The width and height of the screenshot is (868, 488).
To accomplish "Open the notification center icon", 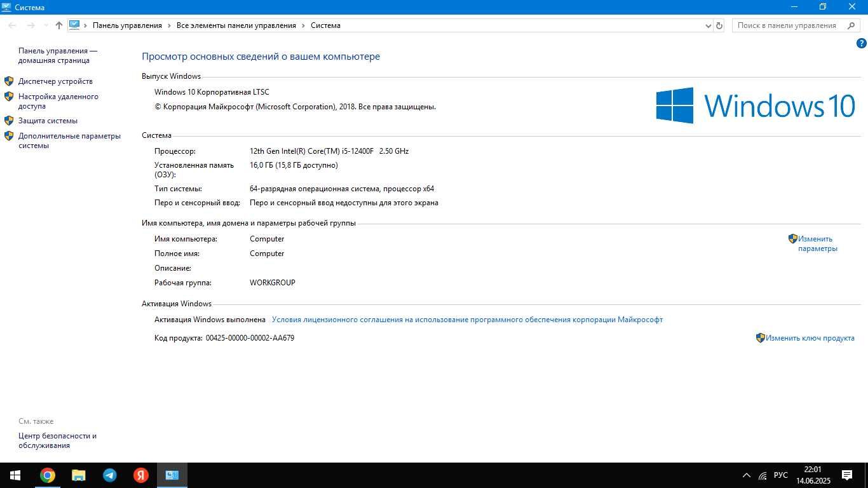I will tap(847, 475).
